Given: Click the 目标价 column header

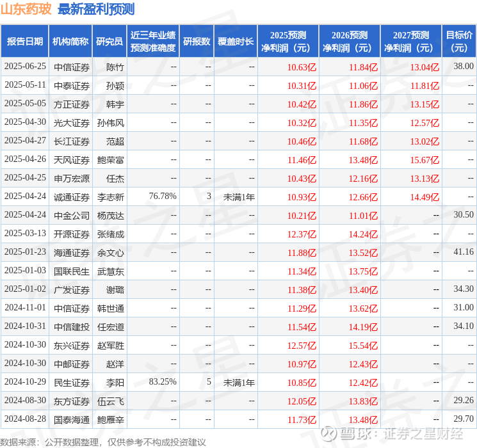Looking at the screenshot, I should 459,42.
